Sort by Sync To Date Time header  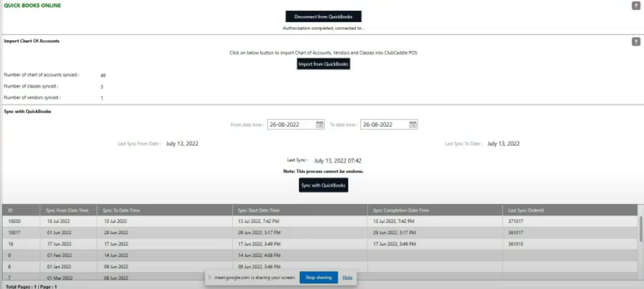coord(164,210)
